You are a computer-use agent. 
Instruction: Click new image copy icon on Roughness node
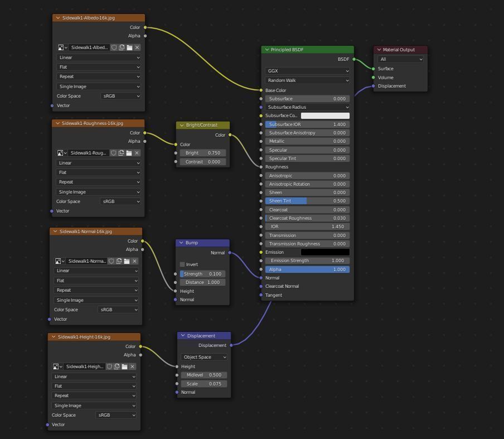click(121, 153)
